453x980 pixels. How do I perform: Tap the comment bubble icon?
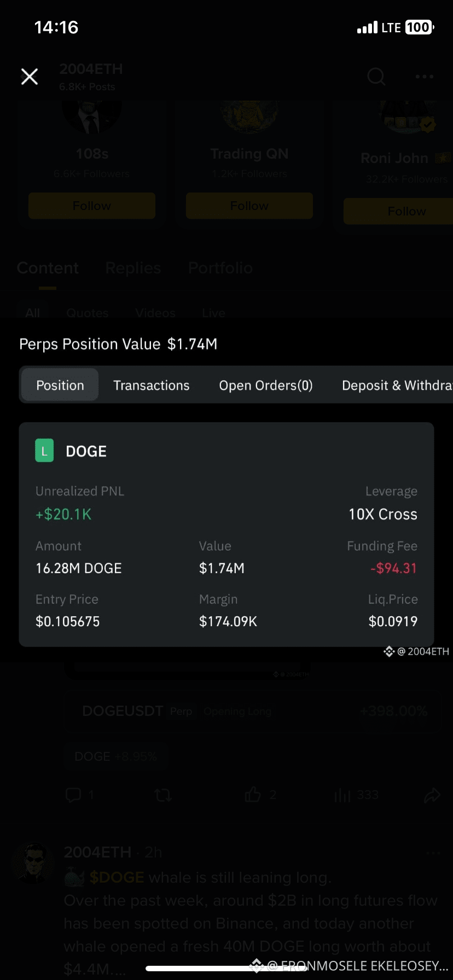point(73,795)
